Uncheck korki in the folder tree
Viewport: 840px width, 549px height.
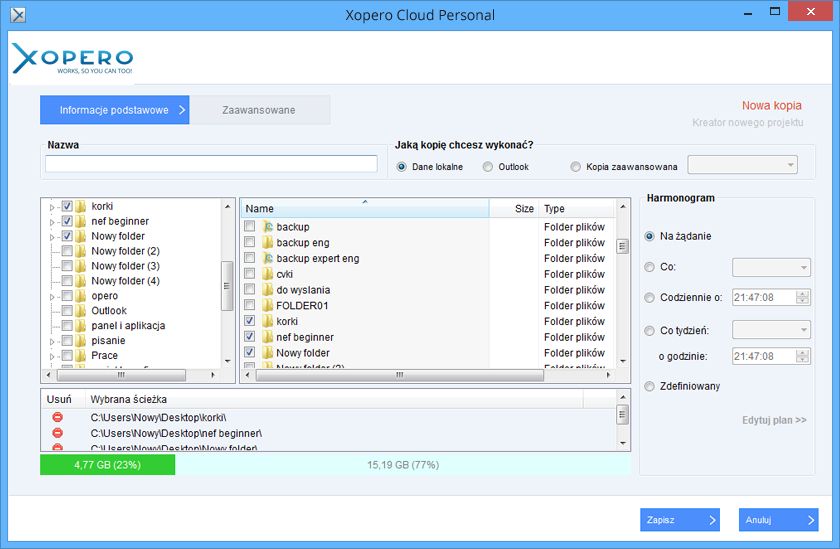click(x=67, y=206)
